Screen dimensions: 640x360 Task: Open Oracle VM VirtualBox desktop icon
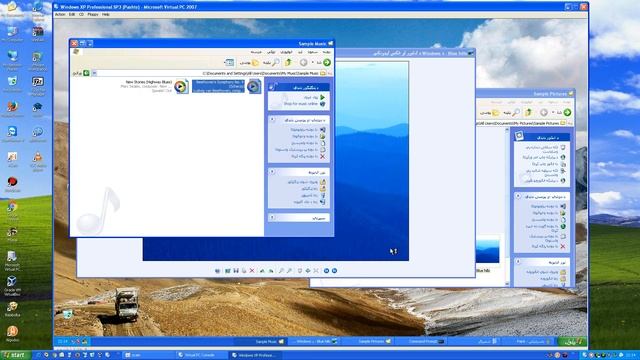point(12,286)
